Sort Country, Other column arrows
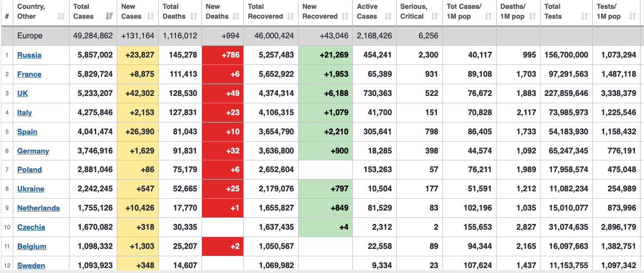 [61, 16]
